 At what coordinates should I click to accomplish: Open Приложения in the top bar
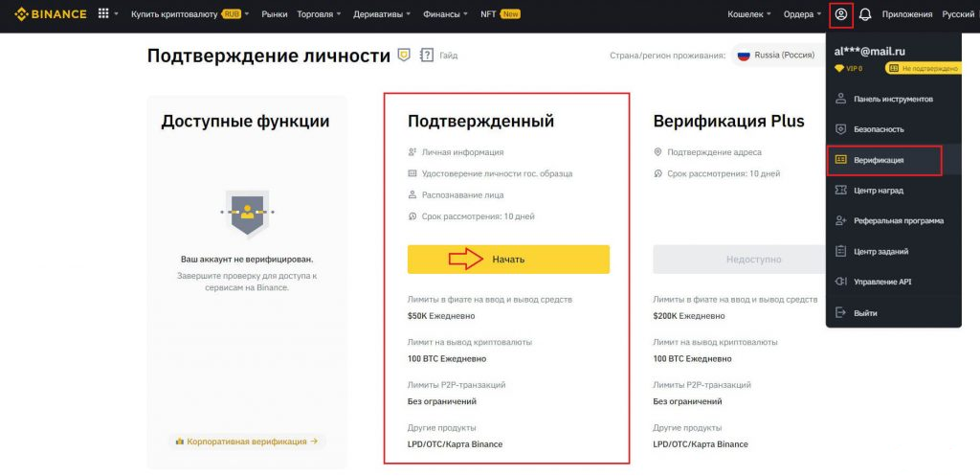[x=907, y=13]
